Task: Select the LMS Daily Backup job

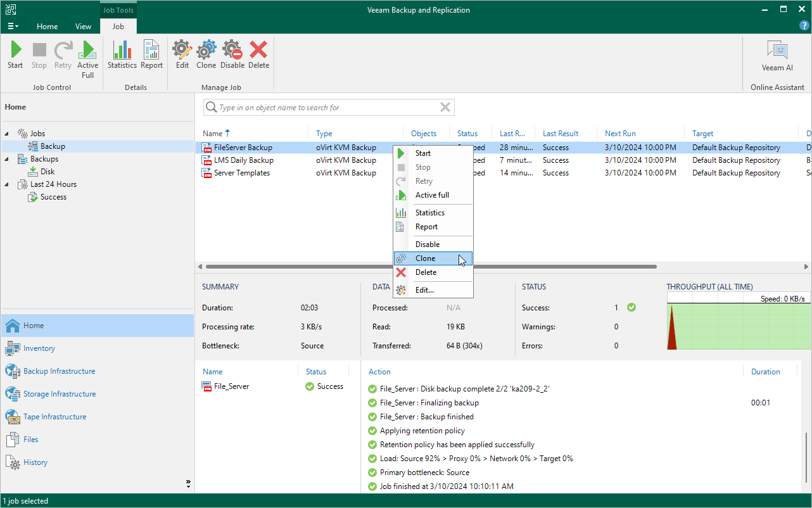Action: coord(243,160)
